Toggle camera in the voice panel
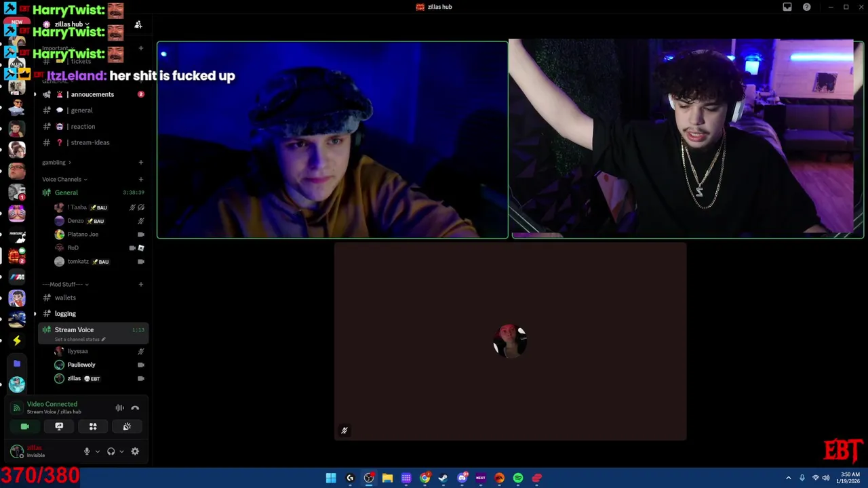This screenshot has height=488, width=868. 25,426
